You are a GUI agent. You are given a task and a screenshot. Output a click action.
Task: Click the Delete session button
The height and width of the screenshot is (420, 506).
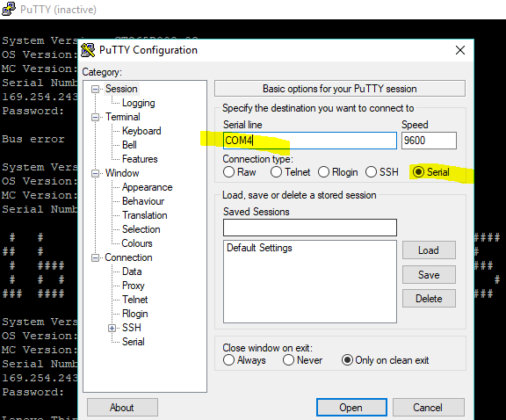pyautogui.click(x=429, y=299)
